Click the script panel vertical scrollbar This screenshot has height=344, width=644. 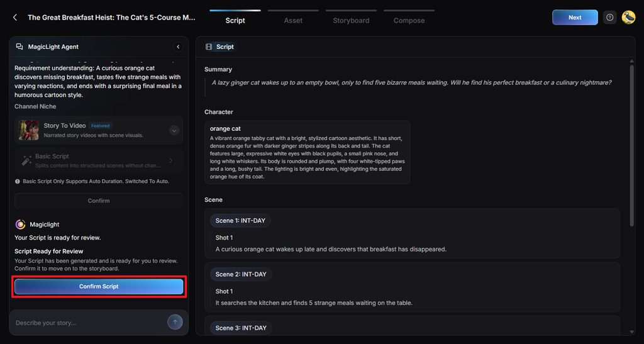(631, 145)
